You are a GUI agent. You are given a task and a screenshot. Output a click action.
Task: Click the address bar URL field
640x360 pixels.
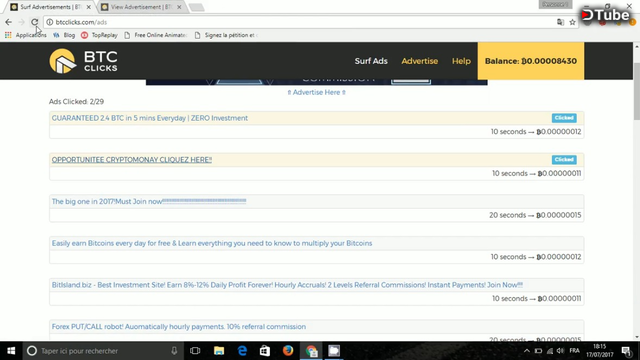[302, 22]
